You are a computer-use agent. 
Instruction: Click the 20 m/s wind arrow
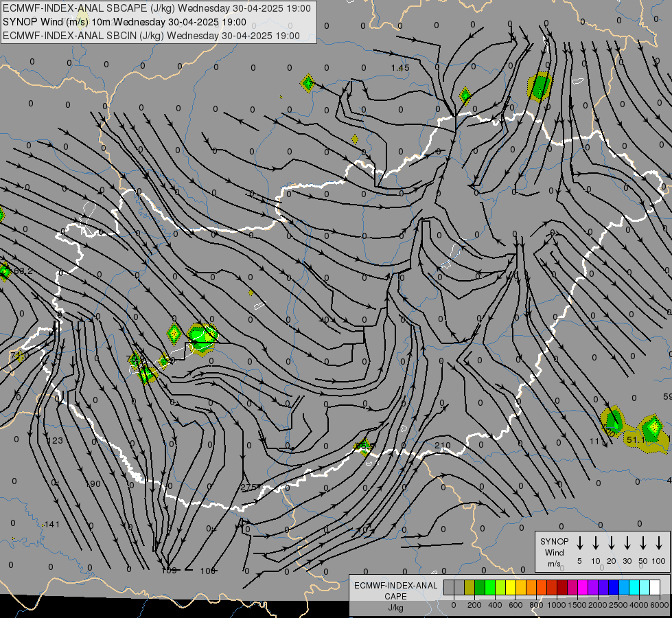pos(612,543)
